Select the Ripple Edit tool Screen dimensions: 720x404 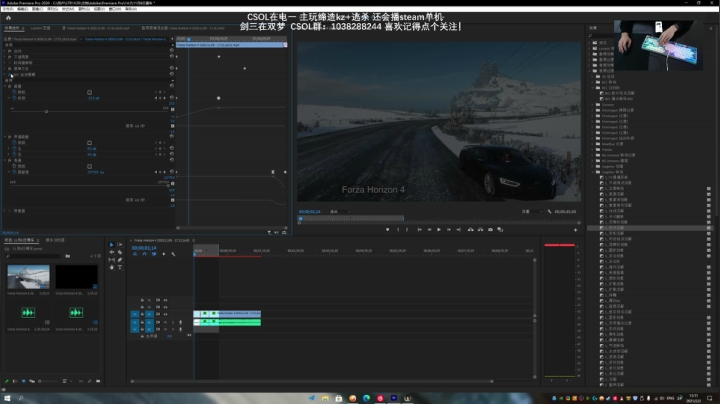click(112, 252)
